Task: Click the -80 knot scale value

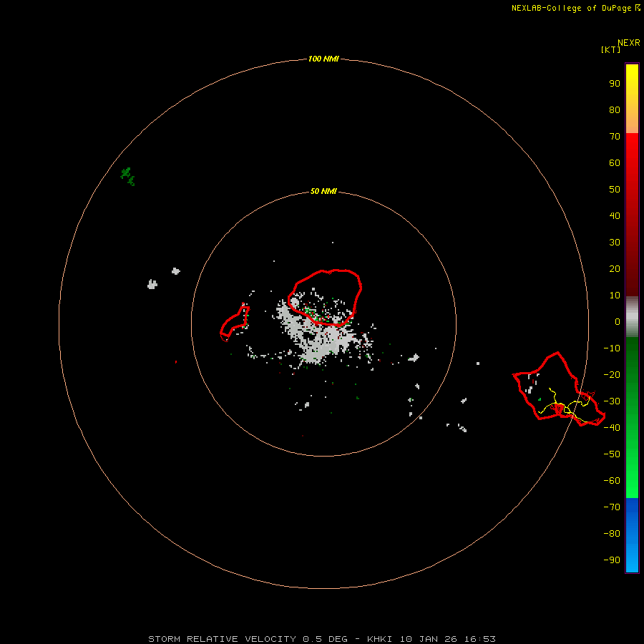Action: [612, 534]
